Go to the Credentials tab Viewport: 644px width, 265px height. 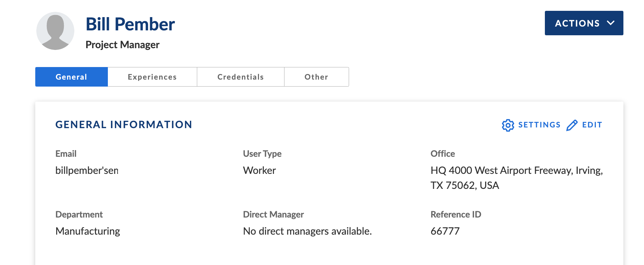pyautogui.click(x=240, y=77)
